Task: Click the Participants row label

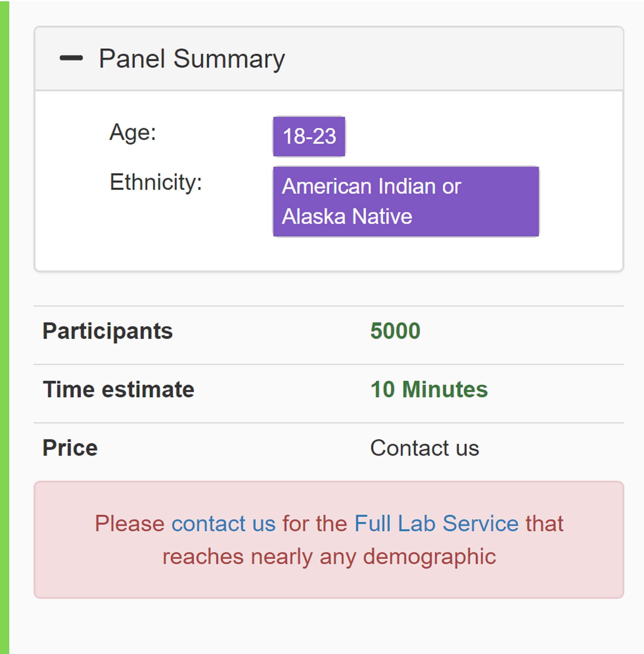Action: [107, 331]
